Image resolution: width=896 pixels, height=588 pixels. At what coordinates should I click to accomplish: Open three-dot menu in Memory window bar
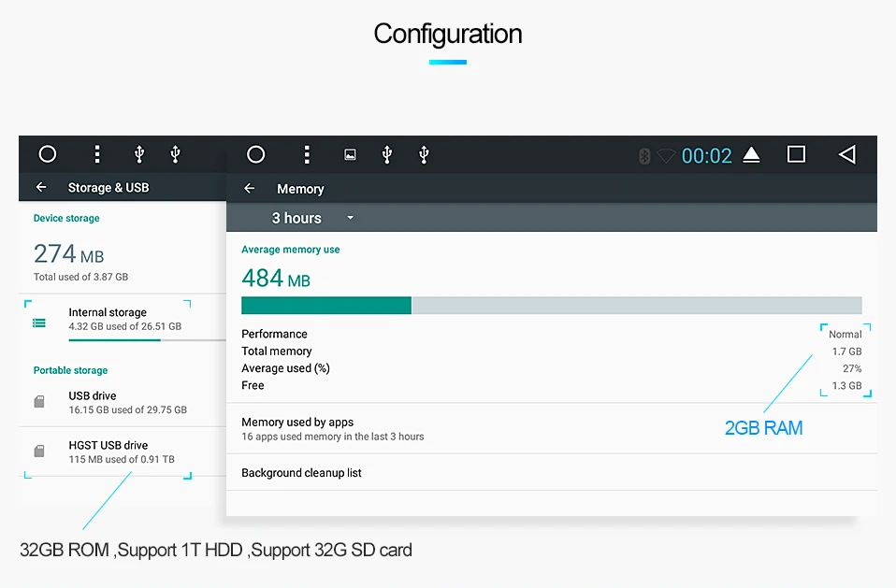pos(307,154)
